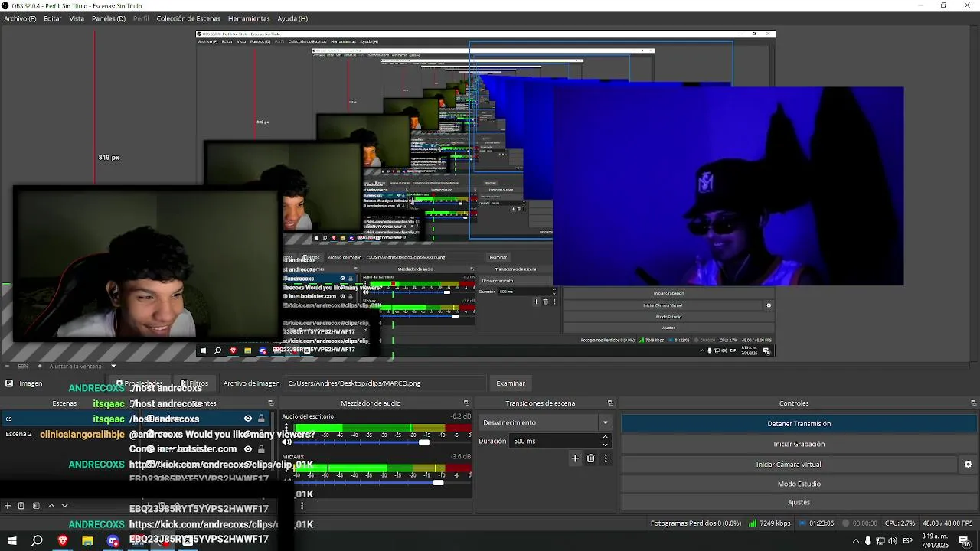Click the CPU: 2.7% status text
Screen dimensions: 980x551
[900, 523]
